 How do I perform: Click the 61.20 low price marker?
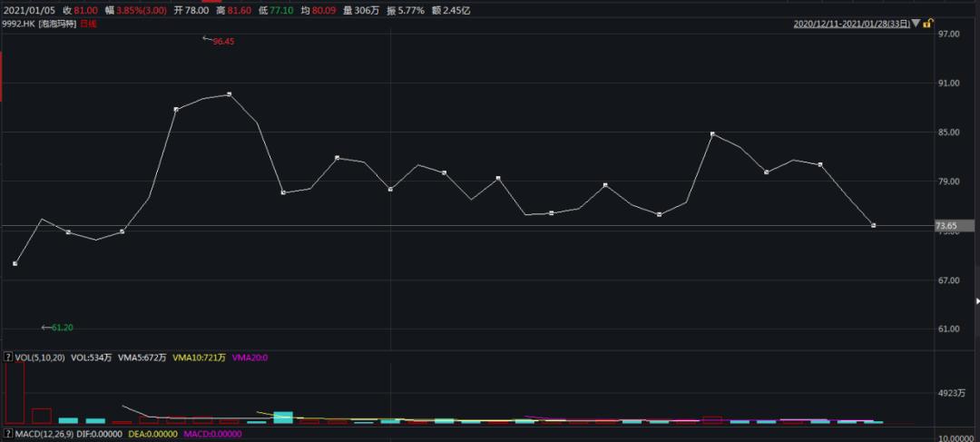[x=63, y=328]
